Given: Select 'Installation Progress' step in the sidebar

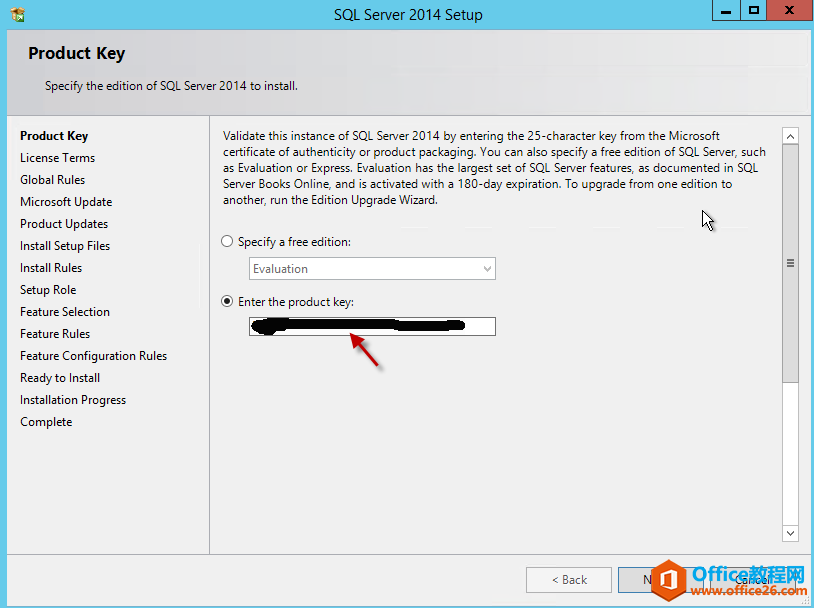Looking at the screenshot, I should (x=73, y=400).
